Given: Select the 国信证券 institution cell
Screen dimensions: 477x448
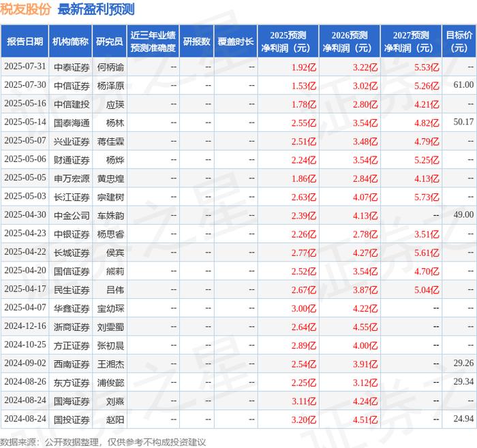Looking at the screenshot, I should pyautogui.click(x=72, y=272).
